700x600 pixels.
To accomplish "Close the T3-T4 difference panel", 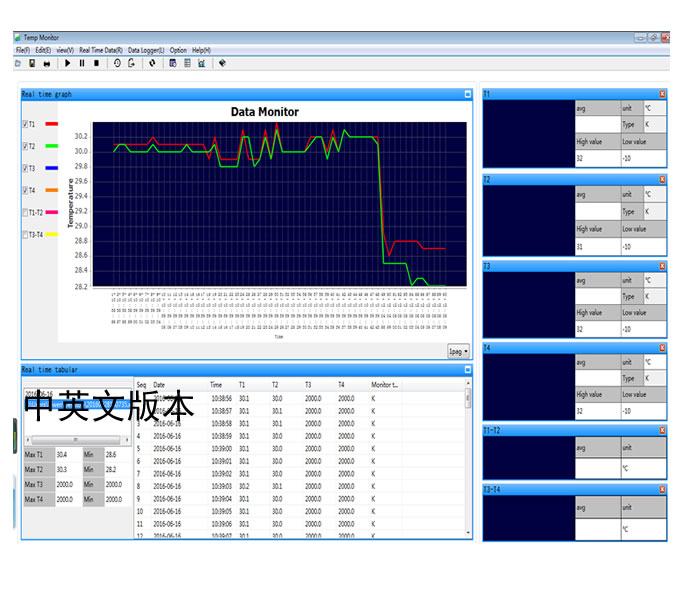I will 662,490.
